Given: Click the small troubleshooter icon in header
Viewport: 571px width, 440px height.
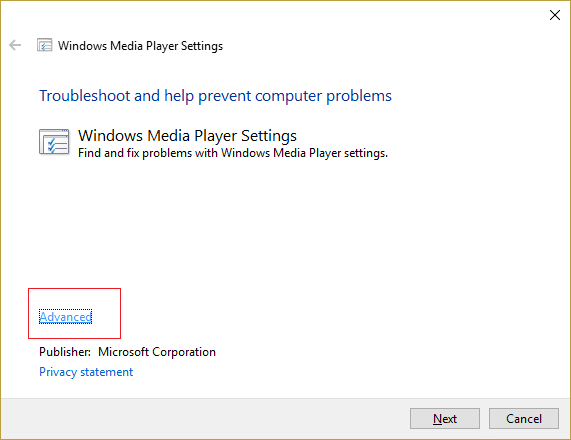Looking at the screenshot, I should (x=44, y=46).
